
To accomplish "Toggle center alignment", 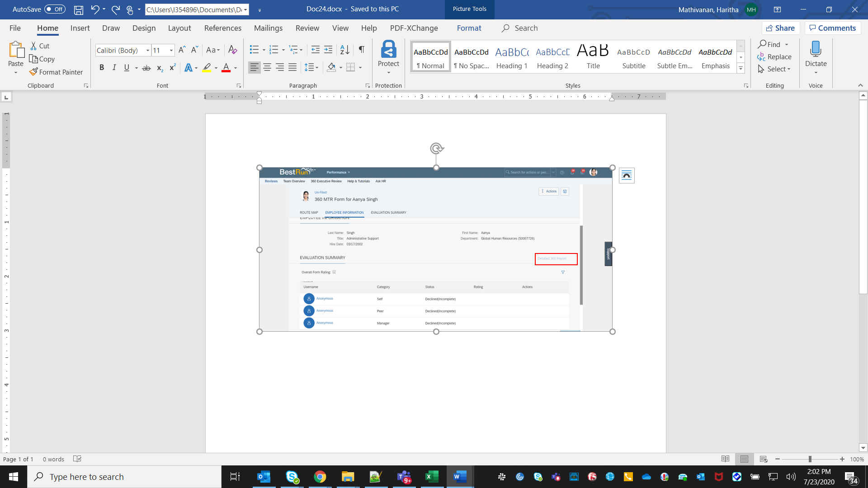I will pyautogui.click(x=267, y=67).
